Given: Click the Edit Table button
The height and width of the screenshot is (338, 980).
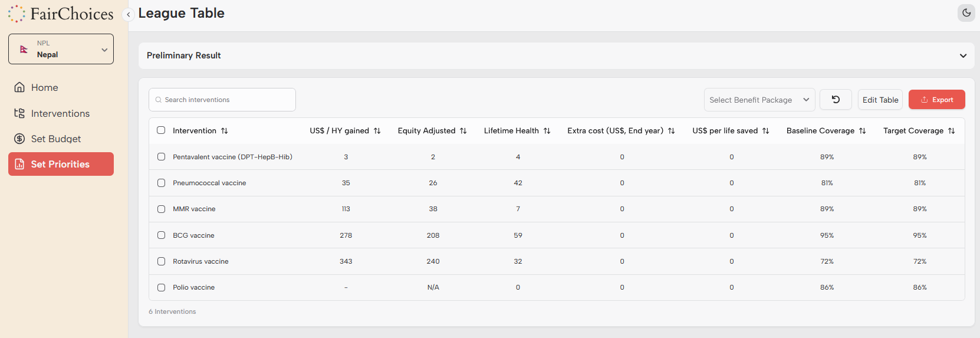Looking at the screenshot, I should pos(880,100).
